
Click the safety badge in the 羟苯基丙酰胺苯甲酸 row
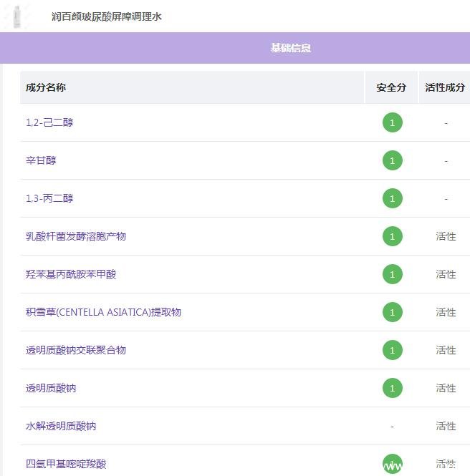(392, 274)
